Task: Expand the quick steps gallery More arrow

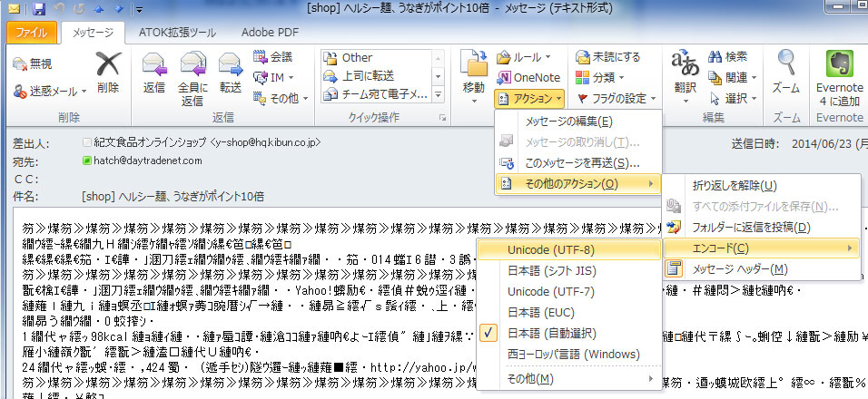Action: 439,94
